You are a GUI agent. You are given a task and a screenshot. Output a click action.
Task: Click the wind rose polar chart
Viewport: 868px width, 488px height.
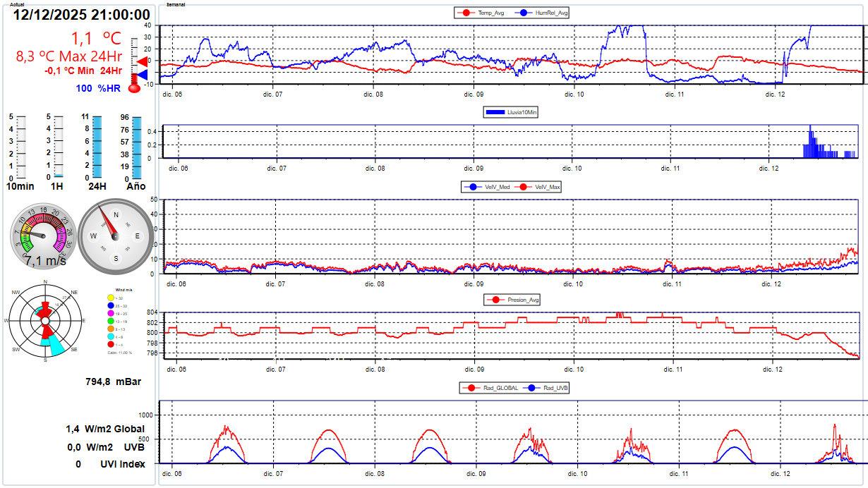tap(46, 321)
